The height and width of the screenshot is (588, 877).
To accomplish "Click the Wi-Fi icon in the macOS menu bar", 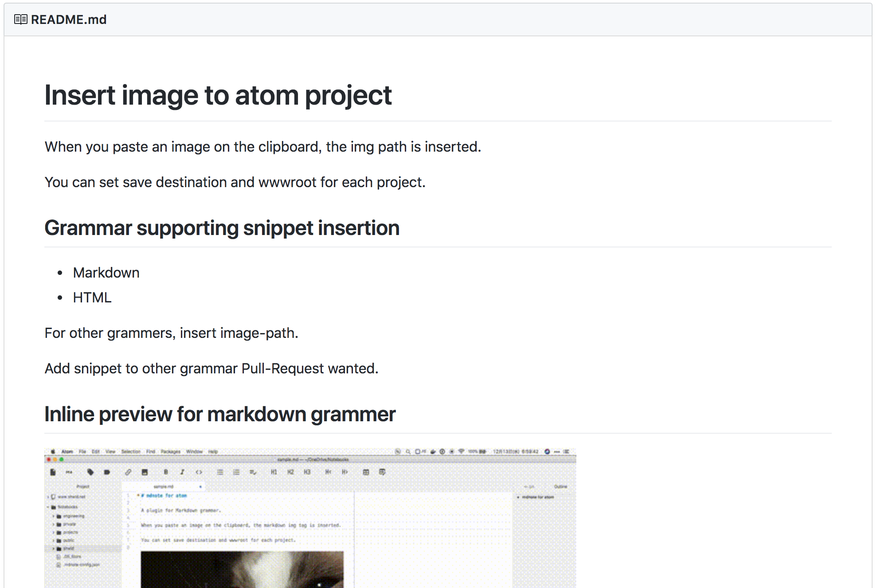I will 461,452.
